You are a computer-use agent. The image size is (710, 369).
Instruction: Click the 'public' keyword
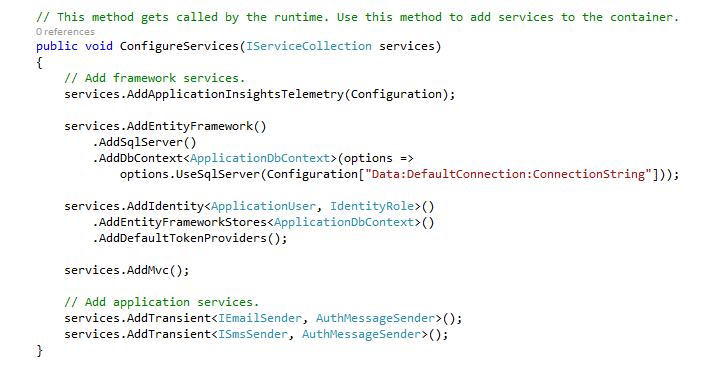point(57,47)
